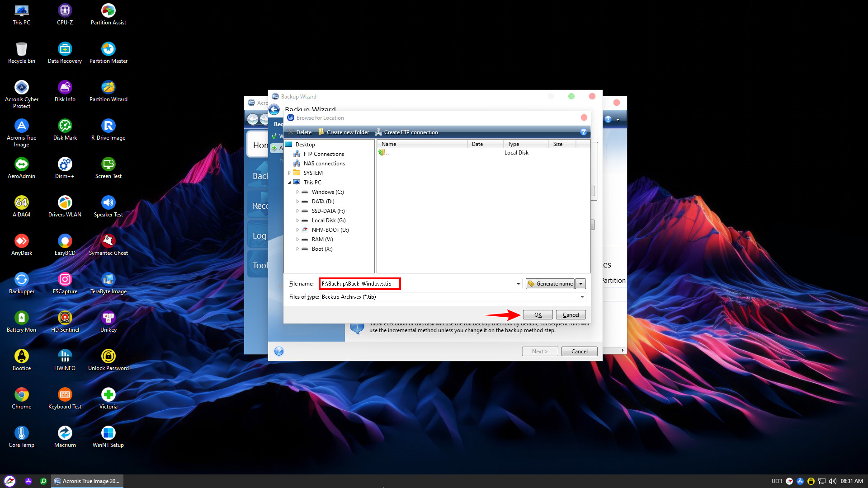Click help icon in Browse for Location toolbar
The height and width of the screenshot is (488, 868).
584,132
